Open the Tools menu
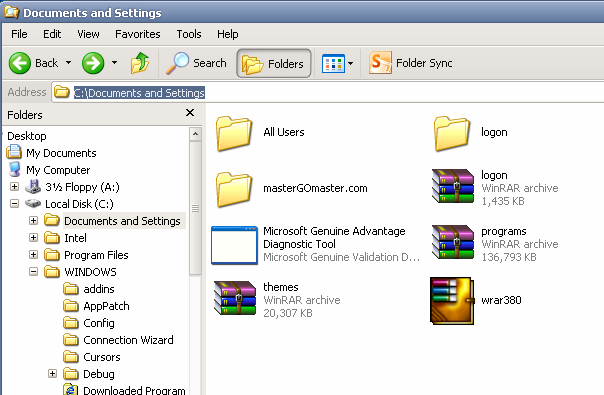 tap(189, 34)
